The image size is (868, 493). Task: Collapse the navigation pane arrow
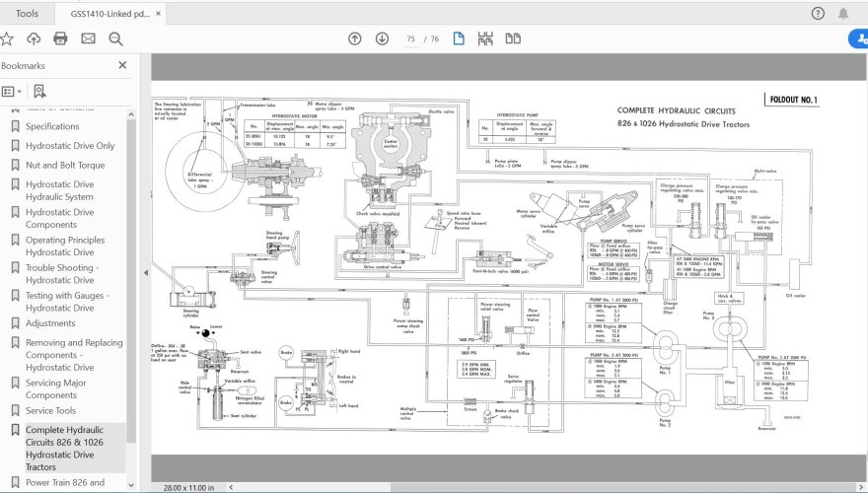tap(146, 272)
